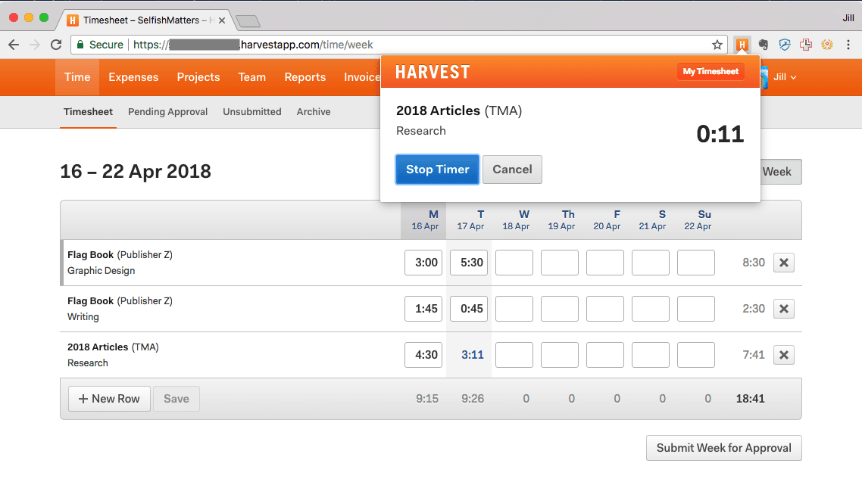The height and width of the screenshot is (504, 862).
Task: Click the blue shield extension icon
Action: pos(785,45)
